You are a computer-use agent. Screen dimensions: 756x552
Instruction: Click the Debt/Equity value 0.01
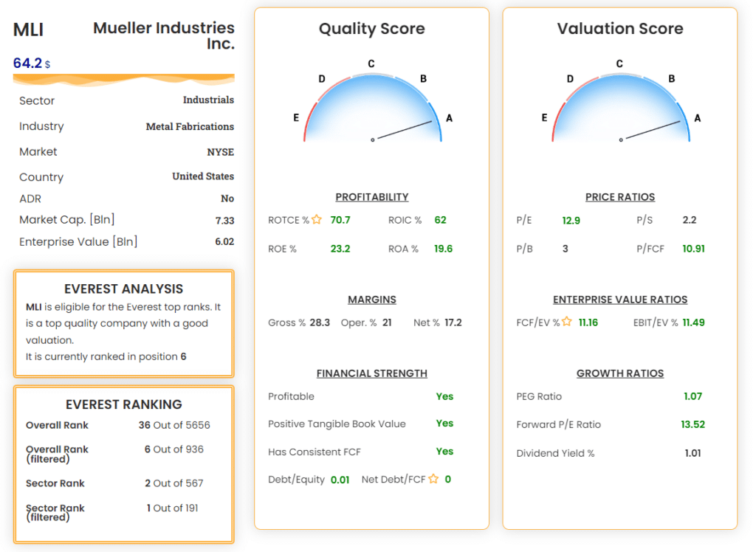pyautogui.click(x=340, y=480)
